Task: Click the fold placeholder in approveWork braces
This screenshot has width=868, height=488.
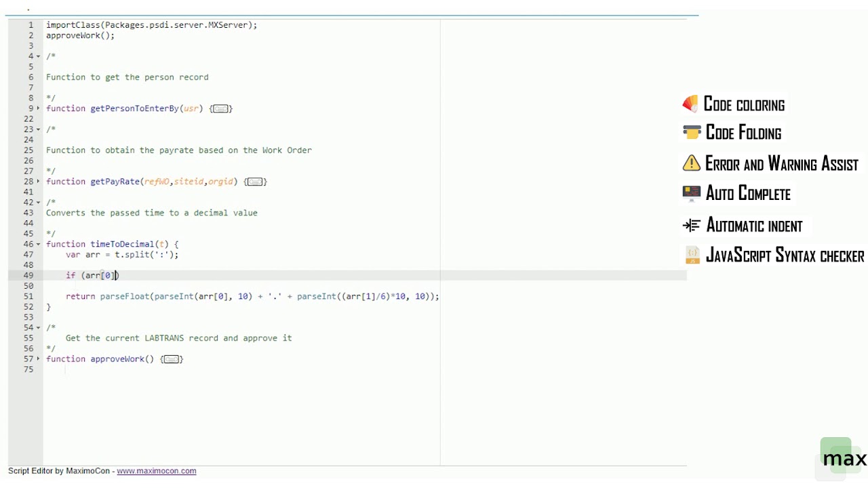Action: [x=172, y=359]
